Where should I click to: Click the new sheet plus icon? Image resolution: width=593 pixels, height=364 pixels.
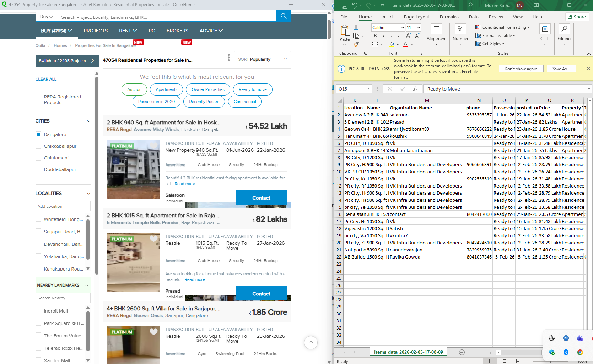(x=462, y=352)
